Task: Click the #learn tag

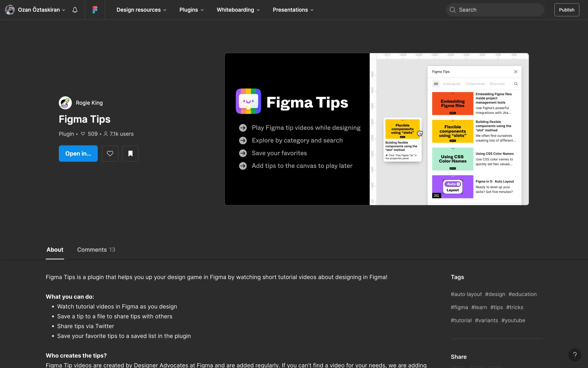Action: pos(479,307)
